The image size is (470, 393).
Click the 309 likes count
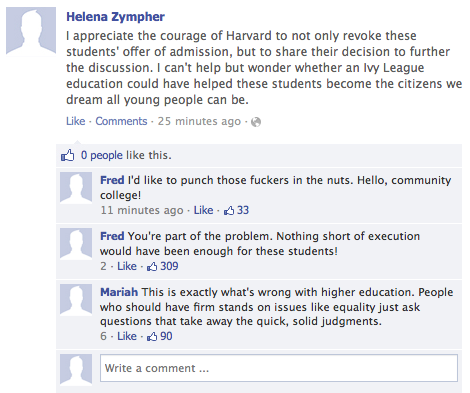coord(169,266)
